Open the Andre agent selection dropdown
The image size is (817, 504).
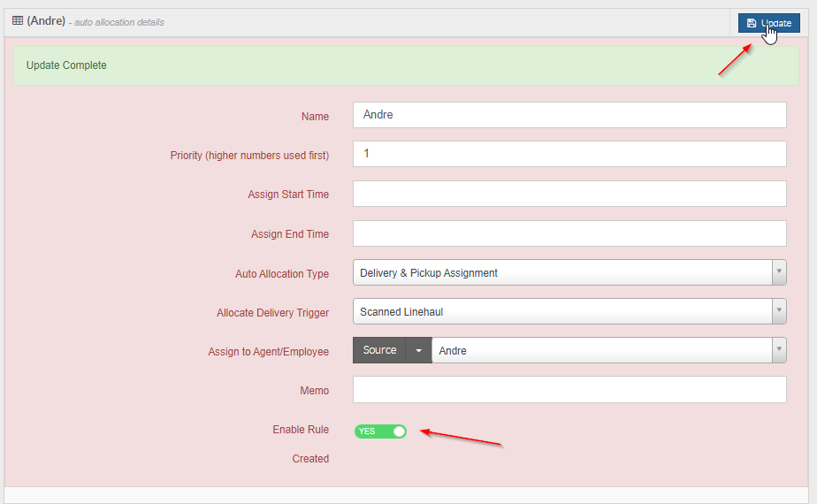point(609,350)
